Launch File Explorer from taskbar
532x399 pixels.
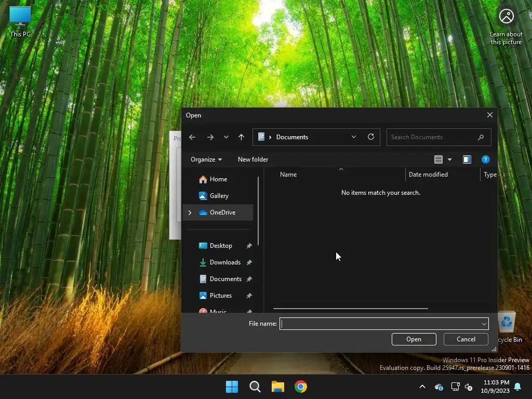278,387
